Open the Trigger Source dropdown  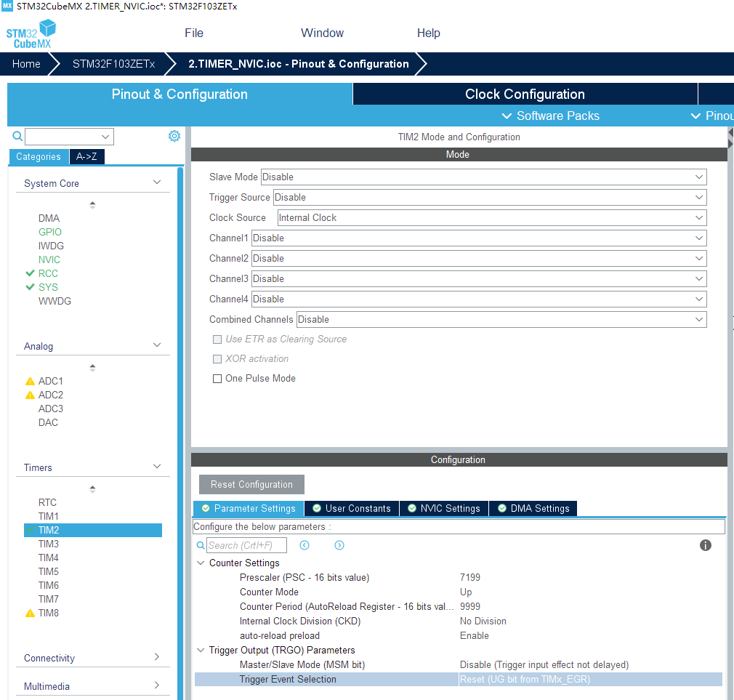pos(490,197)
